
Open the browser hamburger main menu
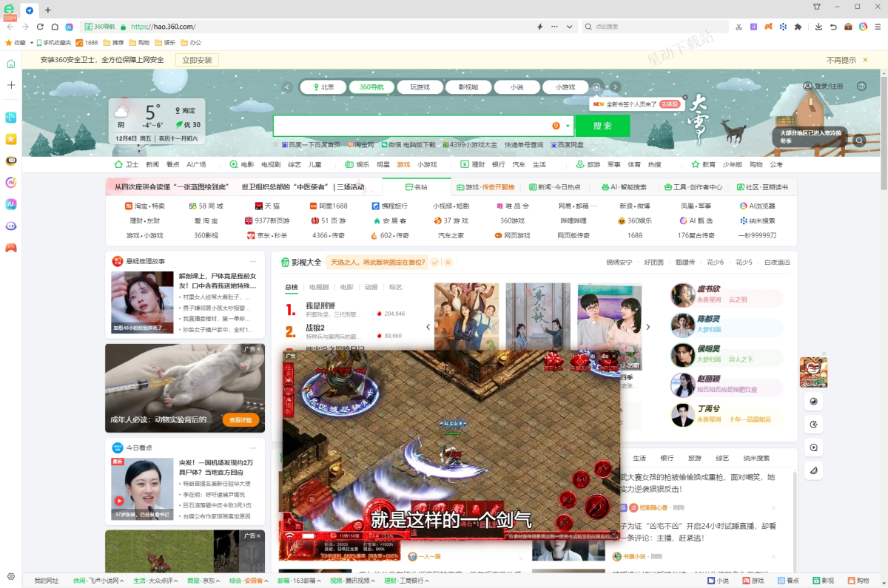tap(878, 27)
